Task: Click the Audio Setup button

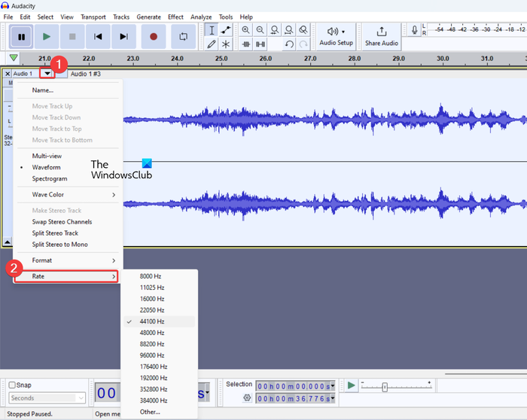Action: pos(336,35)
